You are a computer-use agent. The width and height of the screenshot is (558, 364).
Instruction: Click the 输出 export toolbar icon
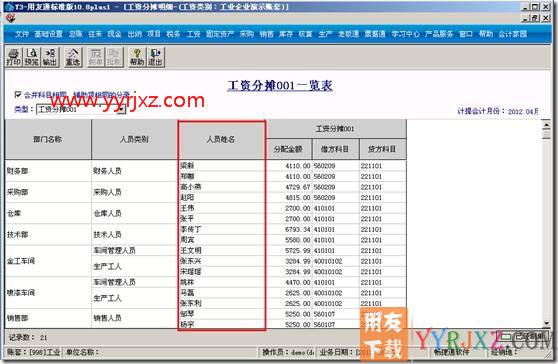(x=50, y=57)
